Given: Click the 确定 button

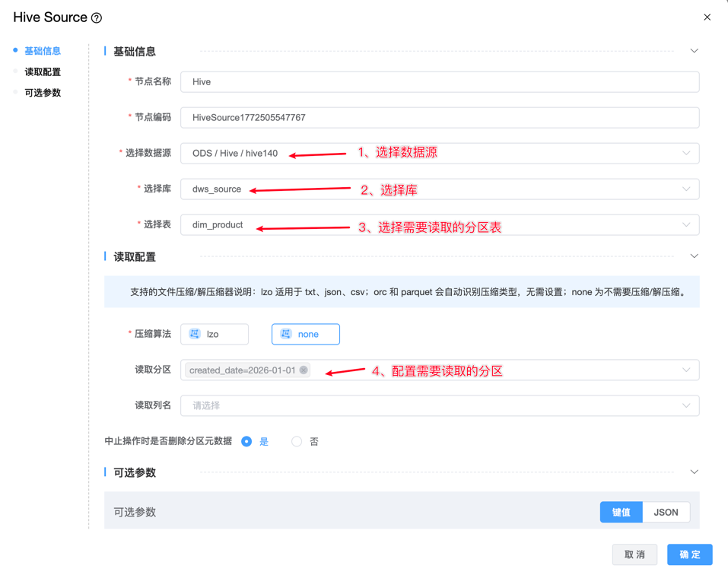Looking at the screenshot, I should pos(689,554).
